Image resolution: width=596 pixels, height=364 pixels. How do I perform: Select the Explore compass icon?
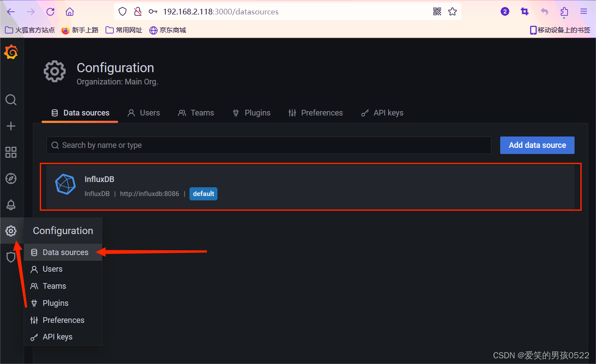11,178
